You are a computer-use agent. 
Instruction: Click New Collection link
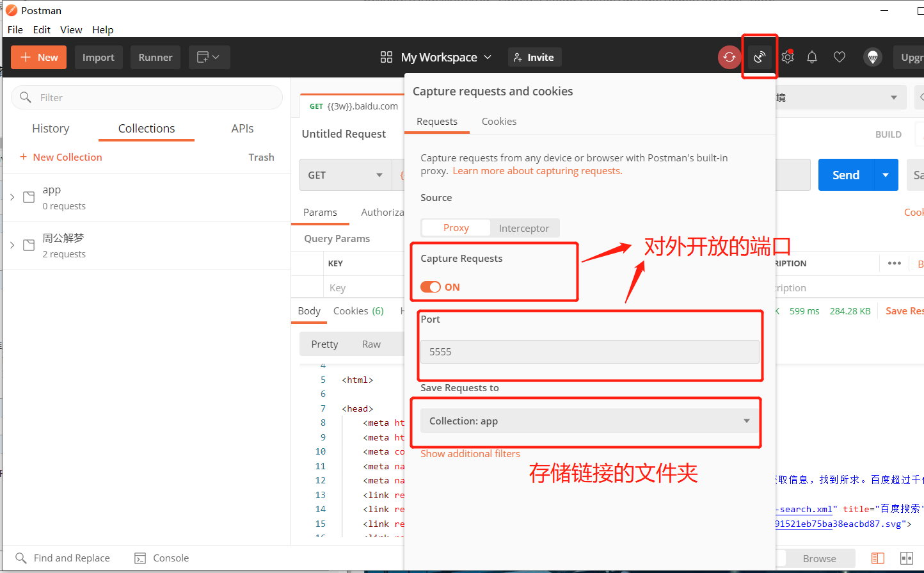(x=61, y=157)
